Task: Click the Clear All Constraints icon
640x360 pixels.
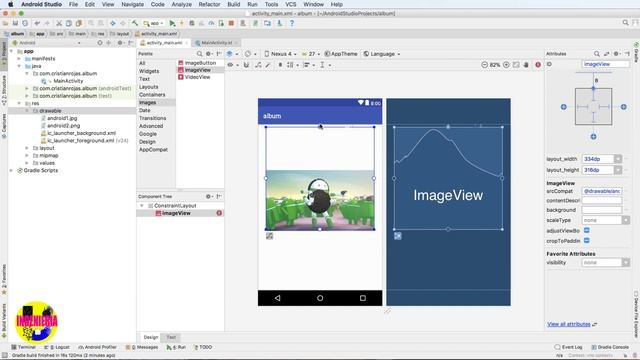Action: click(x=258, y=65)
